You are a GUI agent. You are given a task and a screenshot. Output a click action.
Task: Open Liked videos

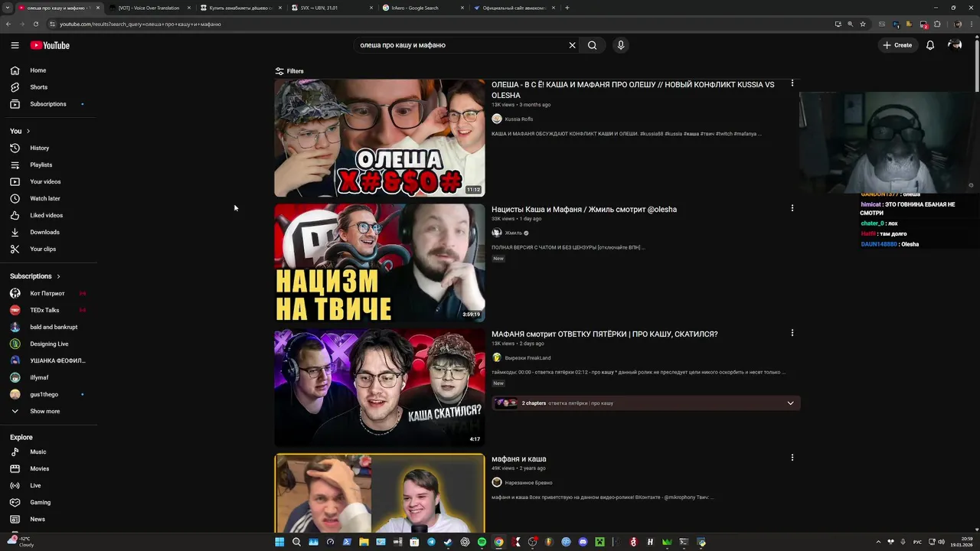click(x=48, y=215)
